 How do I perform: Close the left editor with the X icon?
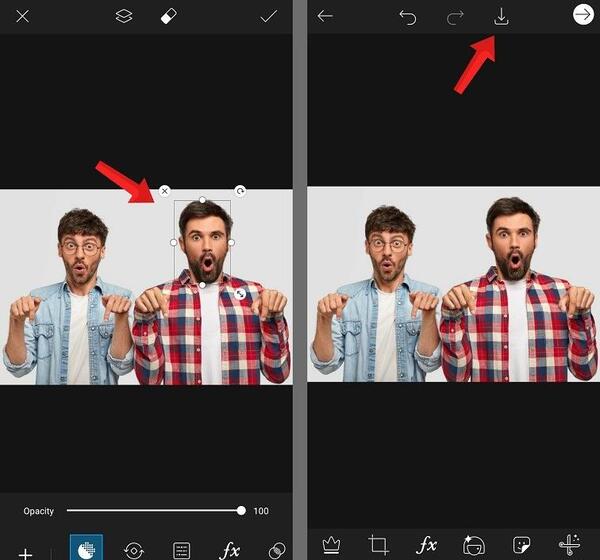point(23,16)
